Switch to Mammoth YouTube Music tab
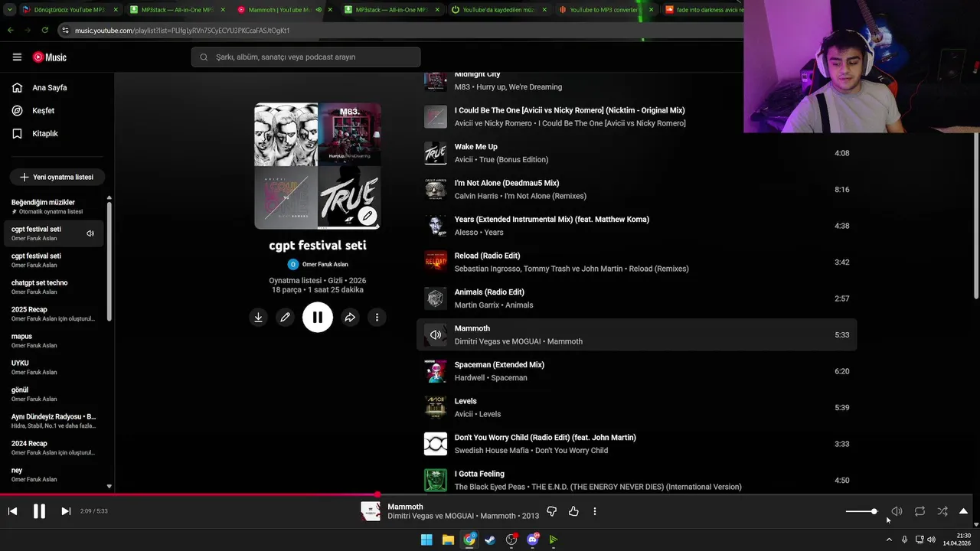The height and width of the screenshot is (551, 980). coord(279,10)
